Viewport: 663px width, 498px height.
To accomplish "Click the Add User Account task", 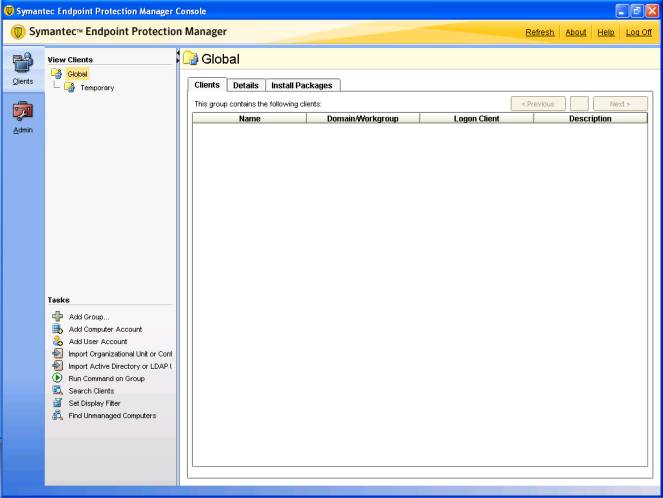I will [x=98, y=341].
